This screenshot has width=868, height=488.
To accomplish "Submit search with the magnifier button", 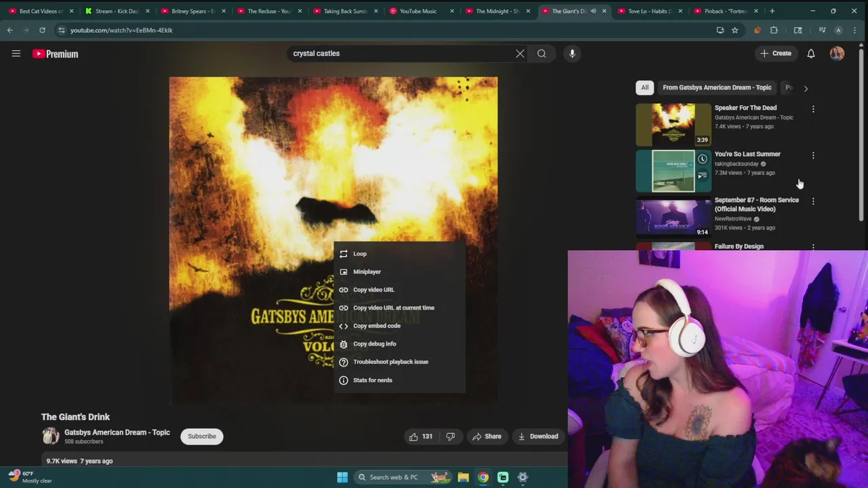I will 542,54.
